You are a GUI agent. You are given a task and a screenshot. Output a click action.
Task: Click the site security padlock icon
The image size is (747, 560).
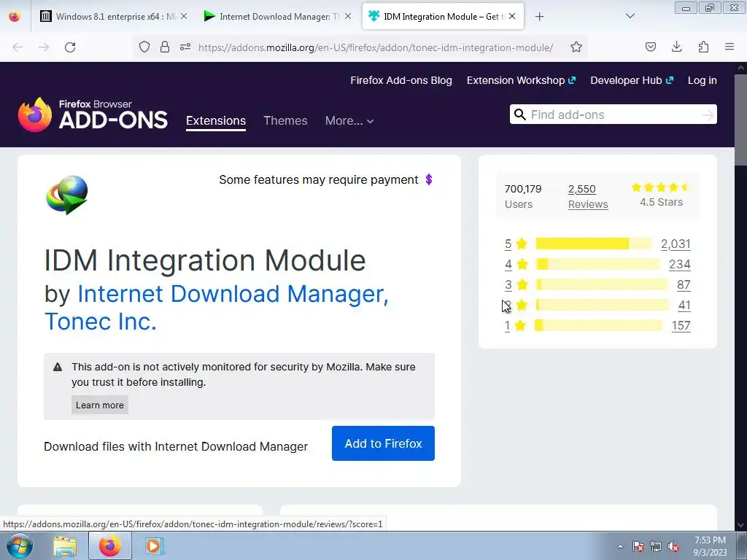pos(165,47)
